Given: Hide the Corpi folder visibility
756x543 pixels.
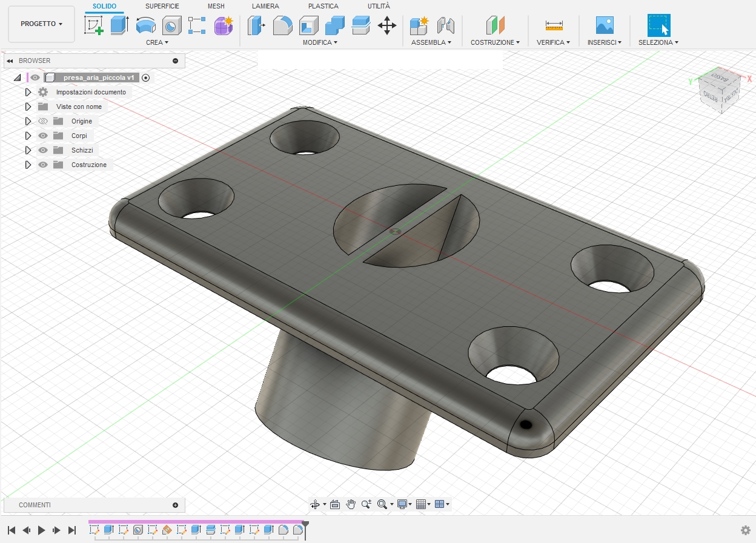Looking at the screenshot, I should pos(43,136).
